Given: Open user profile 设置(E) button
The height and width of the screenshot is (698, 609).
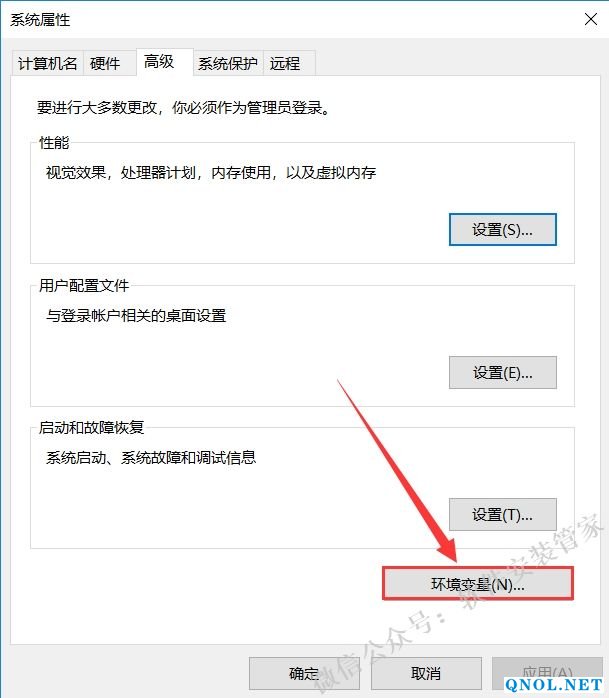Looking at the screenshot, I should click(x=503, y=373).
